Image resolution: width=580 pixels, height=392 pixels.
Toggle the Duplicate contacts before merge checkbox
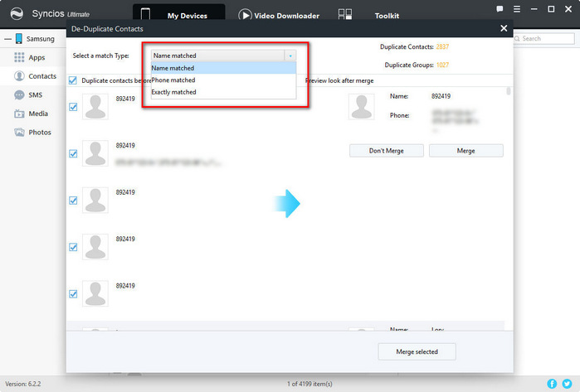(x=73, y=80)
